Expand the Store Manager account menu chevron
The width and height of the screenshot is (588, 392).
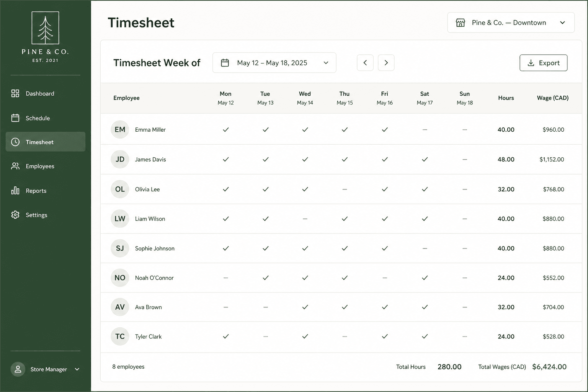pos(77,369)
